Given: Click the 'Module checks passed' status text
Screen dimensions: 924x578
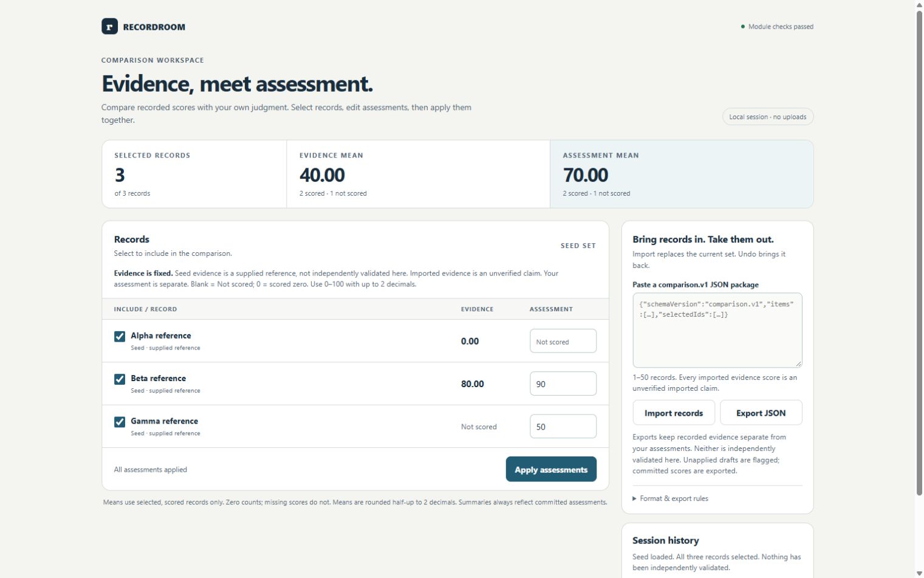Looking at the screenshot, I should click(x=781, y=27).
